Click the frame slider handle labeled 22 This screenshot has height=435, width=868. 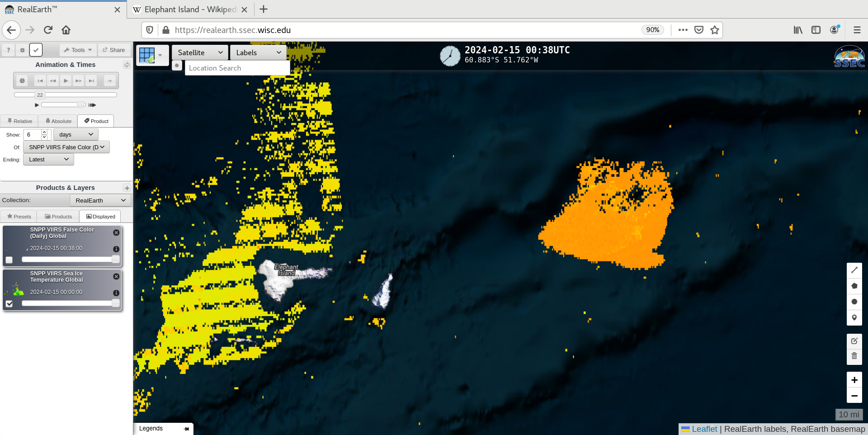click(40, 95)
